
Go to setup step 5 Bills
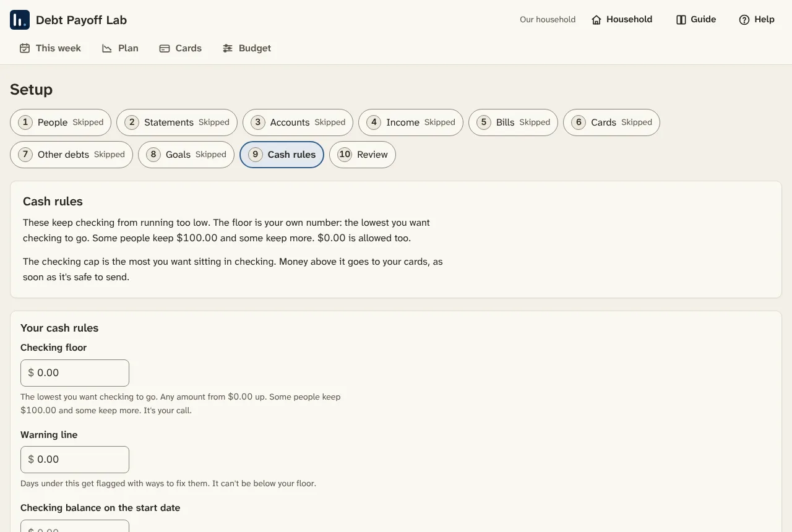coord(513,122)
